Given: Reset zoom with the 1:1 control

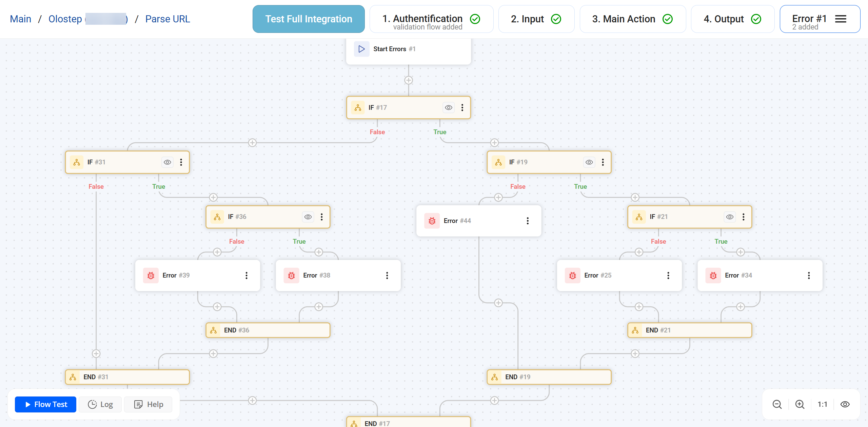Looking at the screenshot, I should (822, 404).
